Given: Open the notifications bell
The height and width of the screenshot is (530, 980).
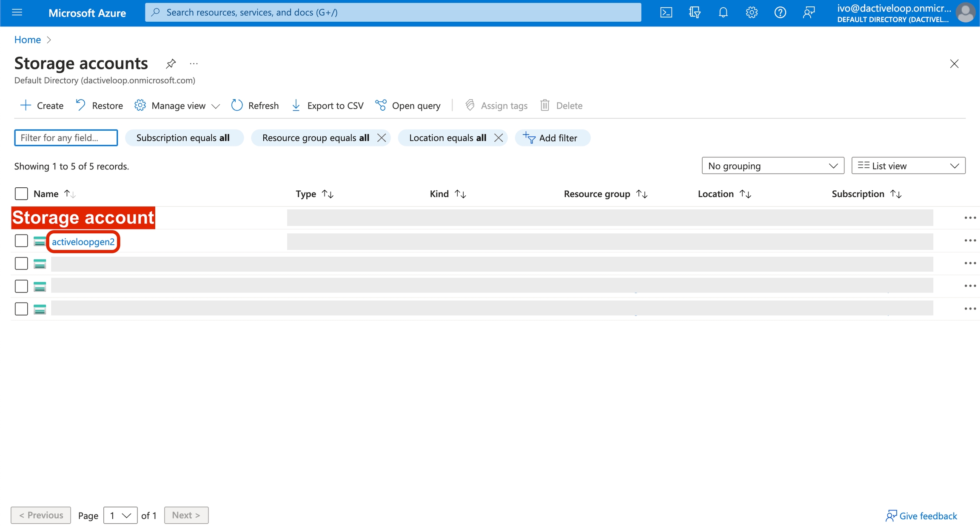Looking at the screenshot, I should tap(723, 13).
